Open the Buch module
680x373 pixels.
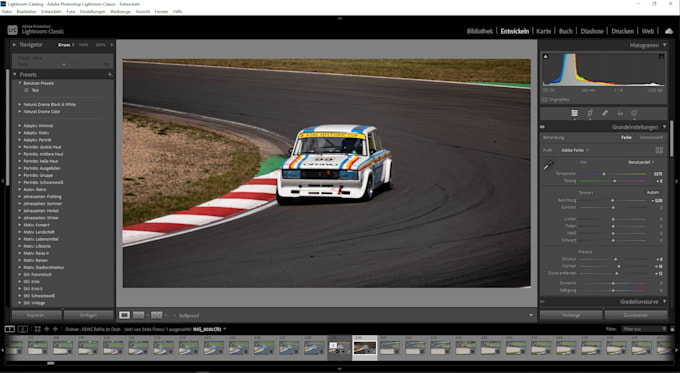point(566,31)
